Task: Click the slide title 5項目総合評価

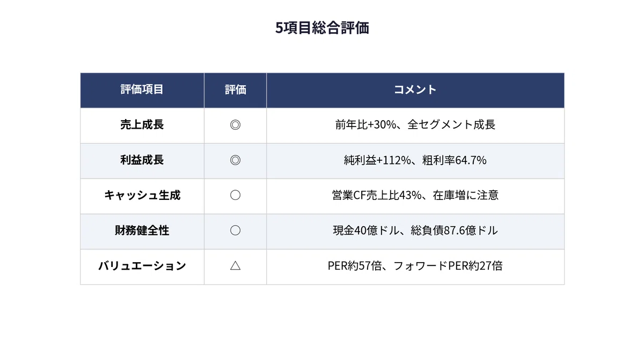Action: point(322,28)
